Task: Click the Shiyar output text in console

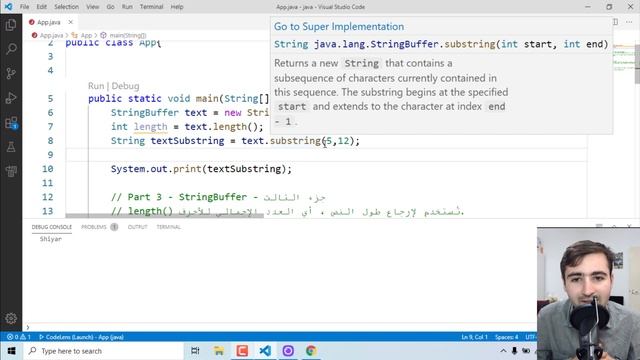Action: 51,239
